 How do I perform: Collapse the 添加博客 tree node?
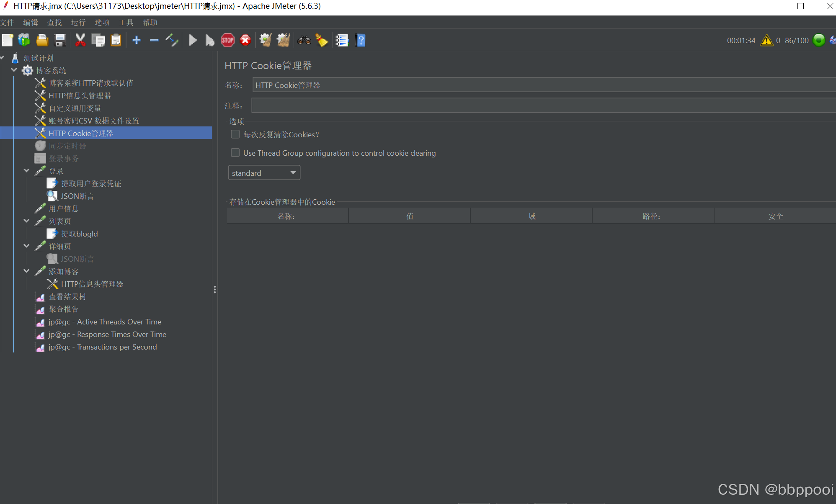26,271
